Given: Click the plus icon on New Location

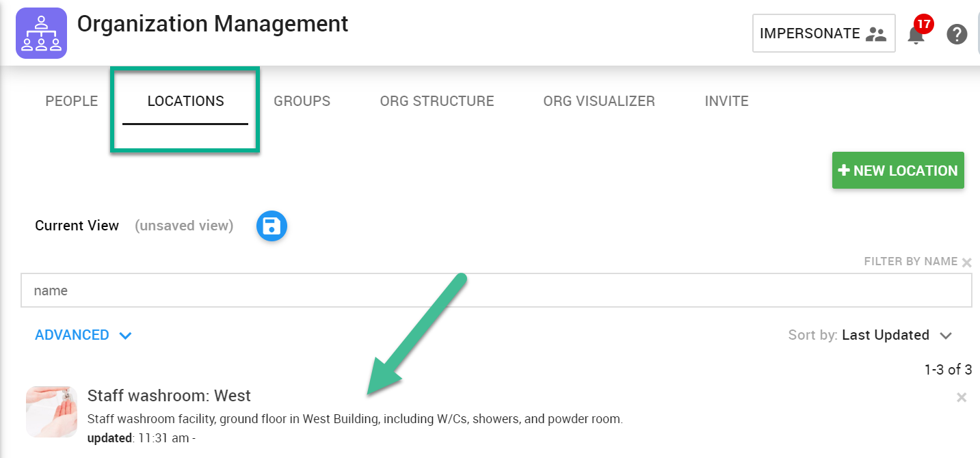Looking at the screenshot, I should (844, 170).
